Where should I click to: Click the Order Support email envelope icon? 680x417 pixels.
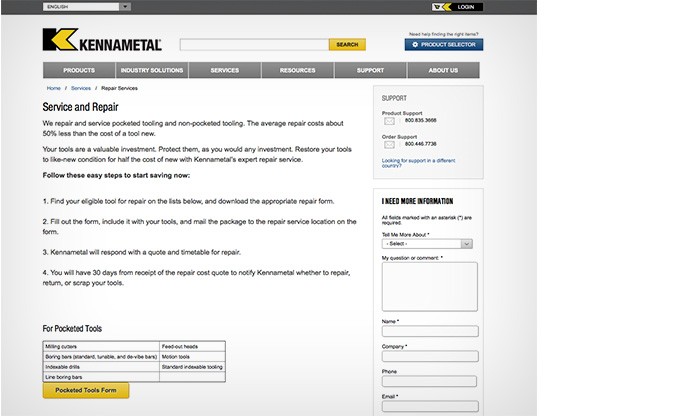click(390, 144)
